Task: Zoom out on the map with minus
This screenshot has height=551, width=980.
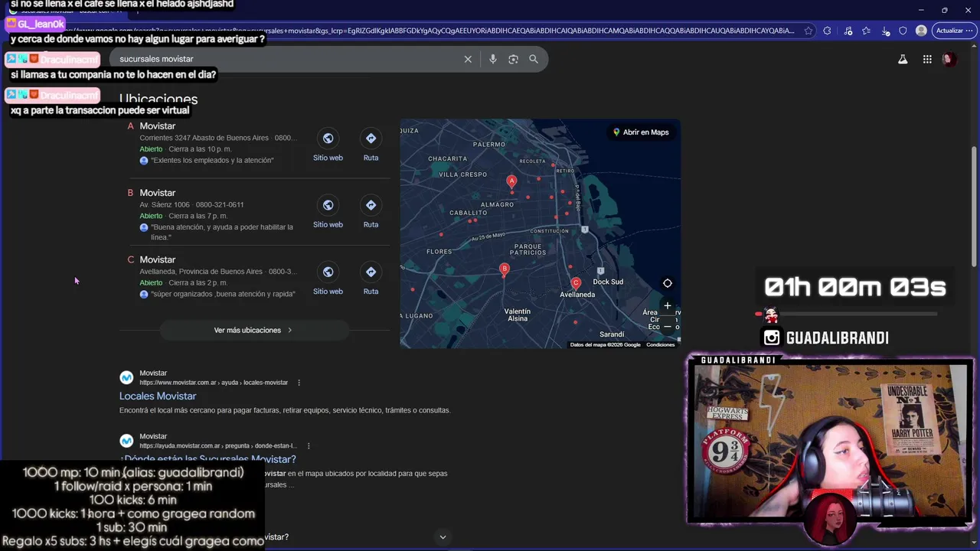Action: coord(667,326)
